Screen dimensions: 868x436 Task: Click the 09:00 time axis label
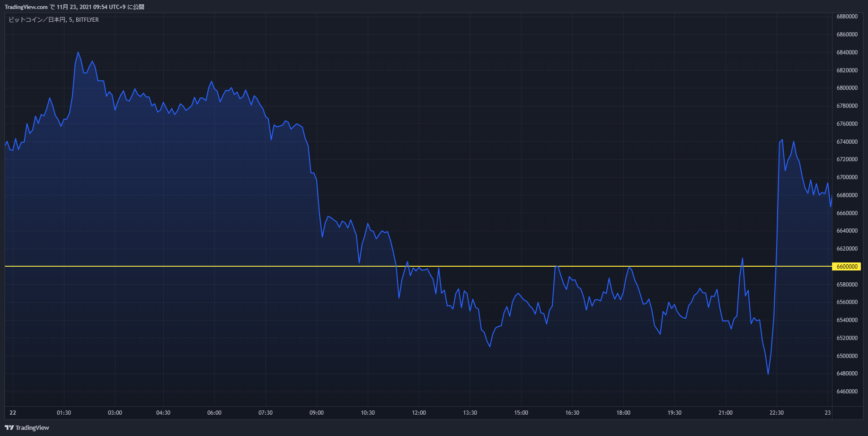tap(317, 413)
